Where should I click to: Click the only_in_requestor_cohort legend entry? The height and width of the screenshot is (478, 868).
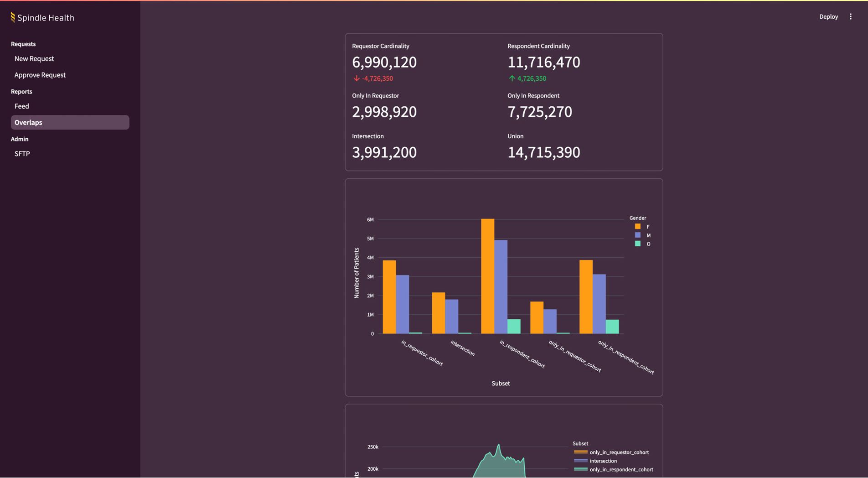[x=611, y=452]
